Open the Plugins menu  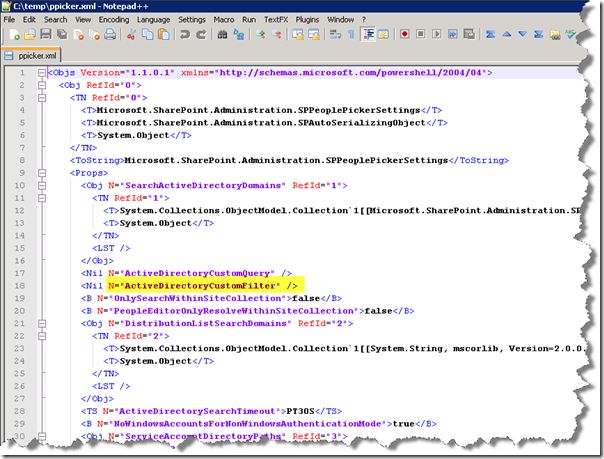coord(307,20)
